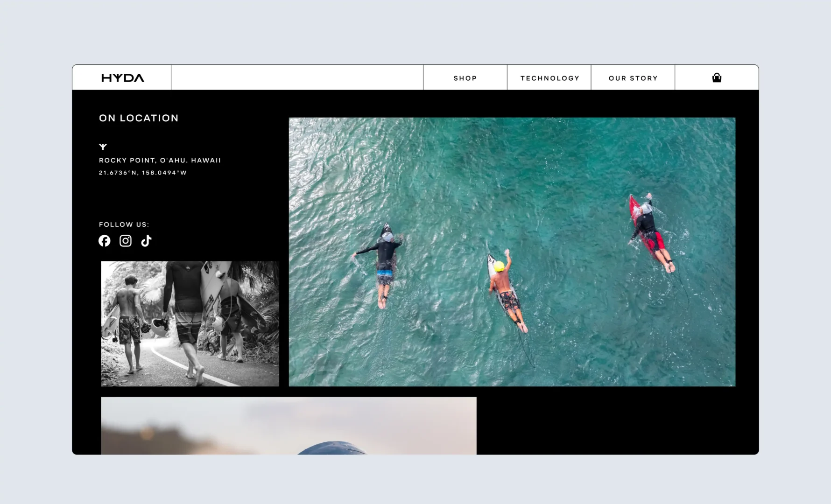This screenshot has width=831, height=504.
Task: Click the On Location heading
Action: [139, 118]
